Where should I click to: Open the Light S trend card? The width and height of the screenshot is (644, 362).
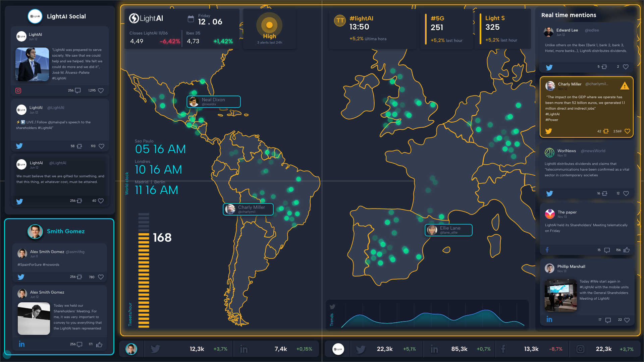click(503, 29)
